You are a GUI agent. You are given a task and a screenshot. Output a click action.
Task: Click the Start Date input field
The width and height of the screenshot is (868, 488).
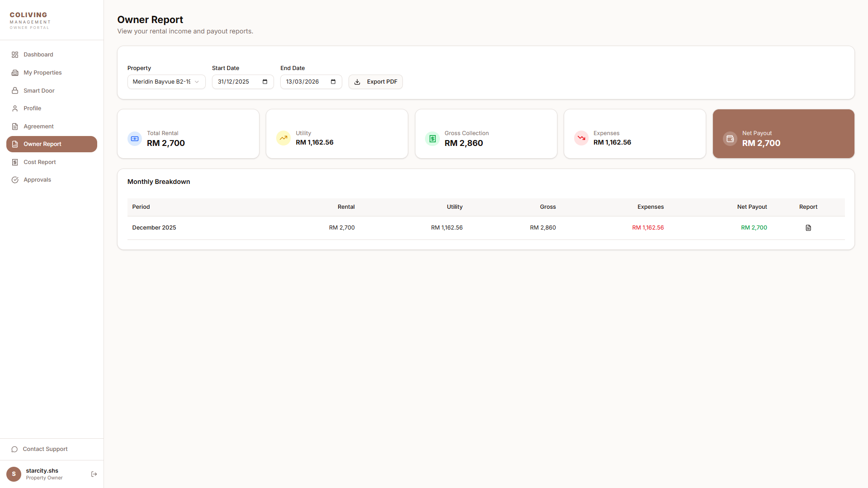235,82
